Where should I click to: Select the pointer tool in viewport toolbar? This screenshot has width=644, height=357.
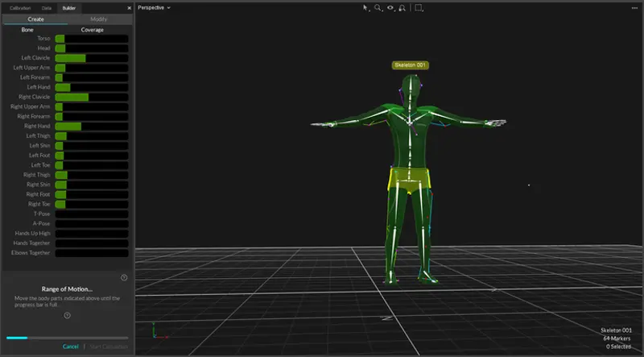point(365,7)
